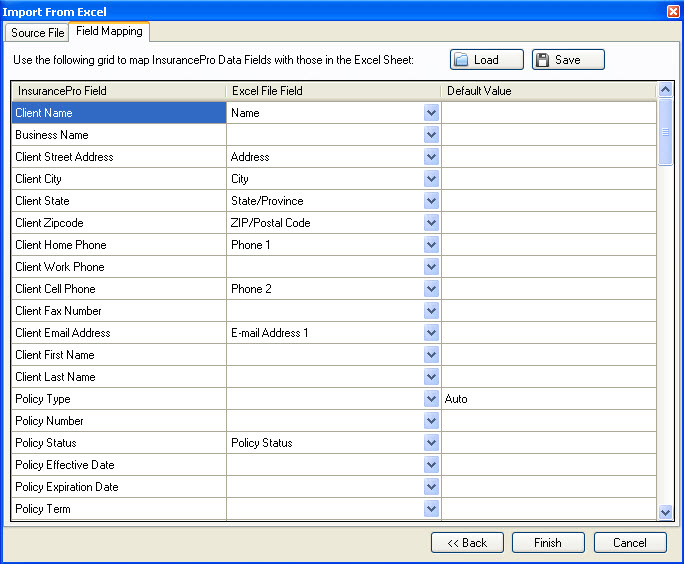
Task: Select the Policy Expiration Date row
Action: (x=119, y=486)
